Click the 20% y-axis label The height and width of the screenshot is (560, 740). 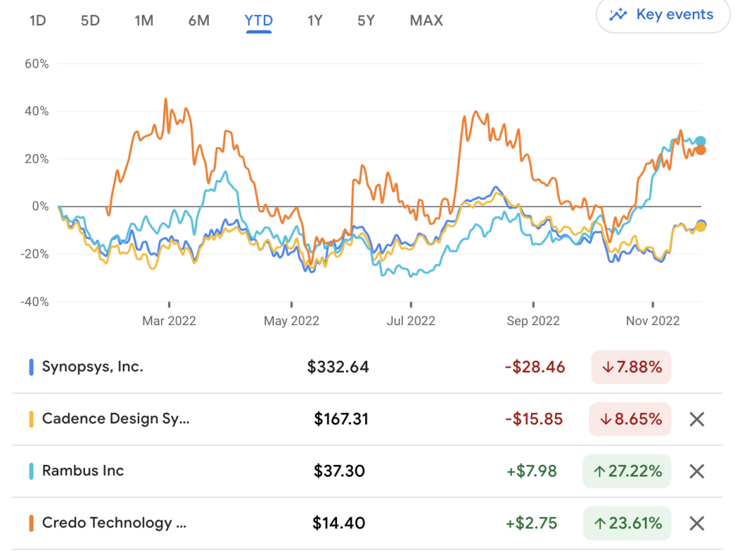tap(36, 159)
